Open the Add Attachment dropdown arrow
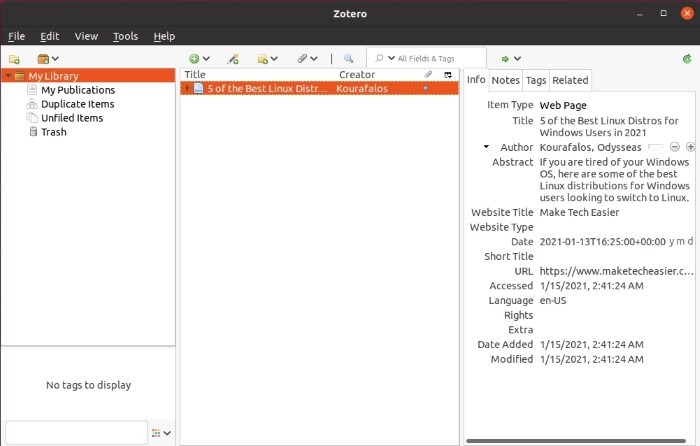Screen dimensions: 700x446 coord(314,59)
